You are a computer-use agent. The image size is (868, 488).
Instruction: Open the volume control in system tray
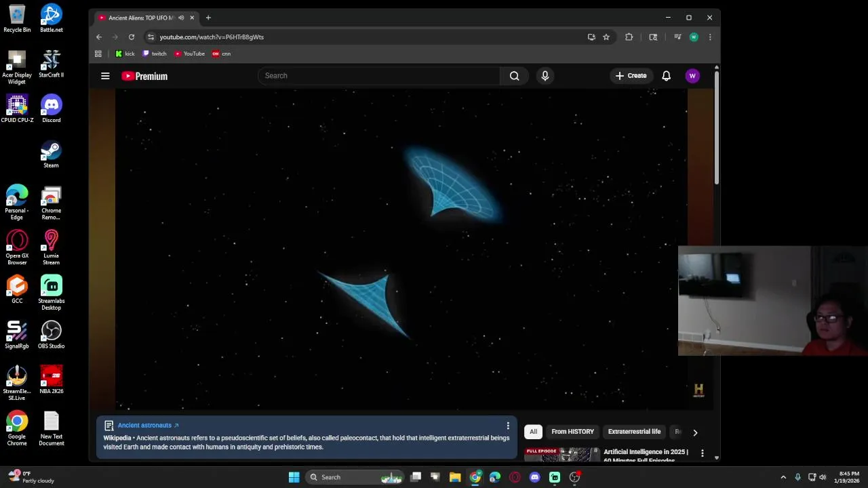coord(823,477)
